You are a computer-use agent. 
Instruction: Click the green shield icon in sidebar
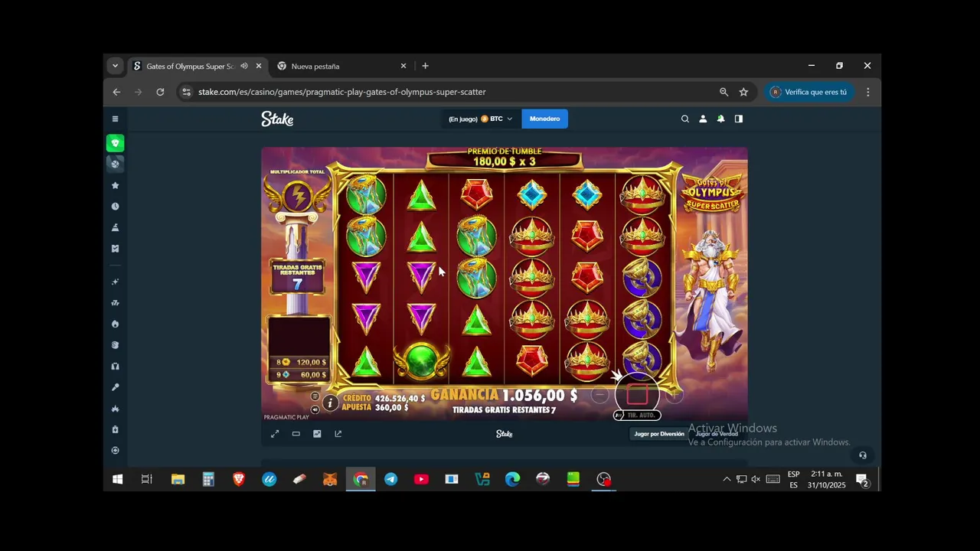tap(115, 143)
